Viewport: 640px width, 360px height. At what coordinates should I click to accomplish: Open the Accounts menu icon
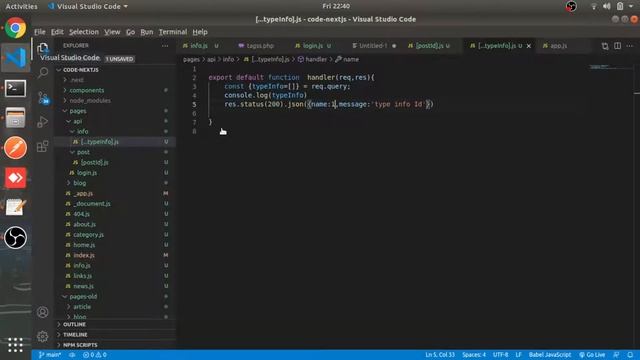[42, 312]
